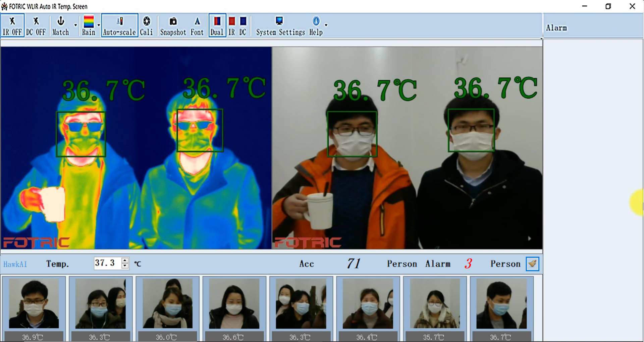Expand the arrow next to Help
The image size is (644, 342).
point(326,25)
